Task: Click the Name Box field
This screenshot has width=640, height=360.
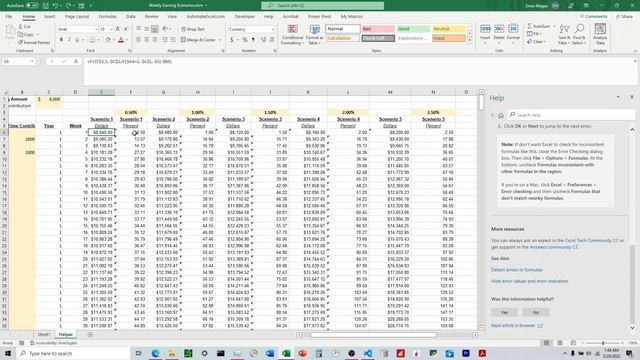Action: (18, 62)
